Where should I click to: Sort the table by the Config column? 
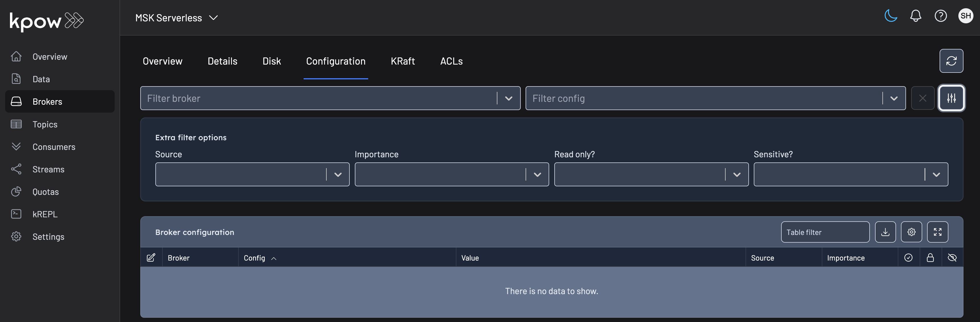click(260, 257)
